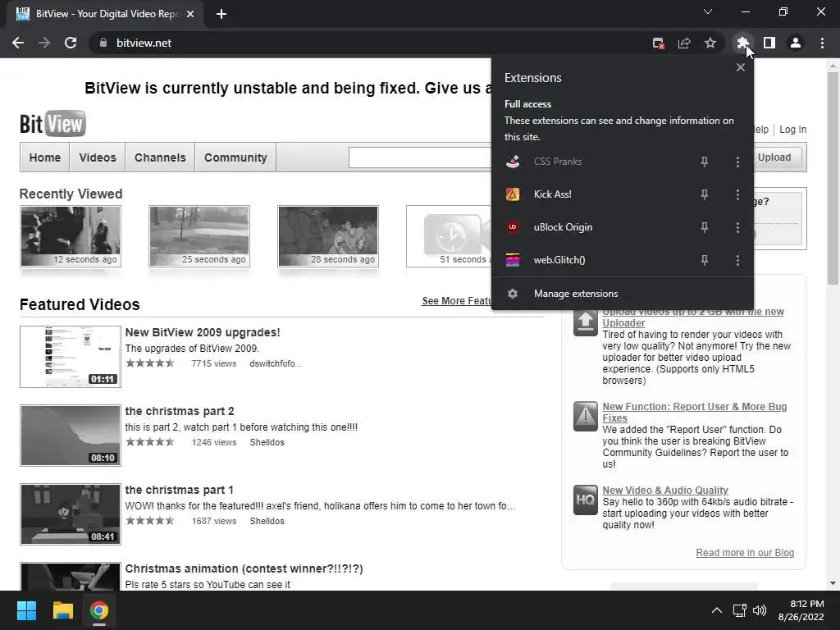Open the Community tab
Viewport: 840px width, 630px height.
235,157
